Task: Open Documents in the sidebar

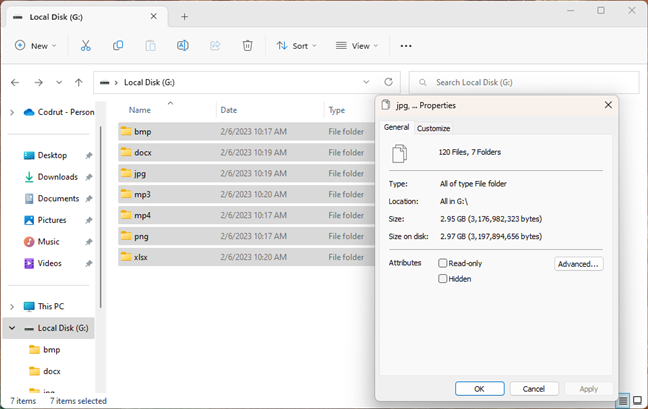Action: pyautogui.click(x=58, y=198)
